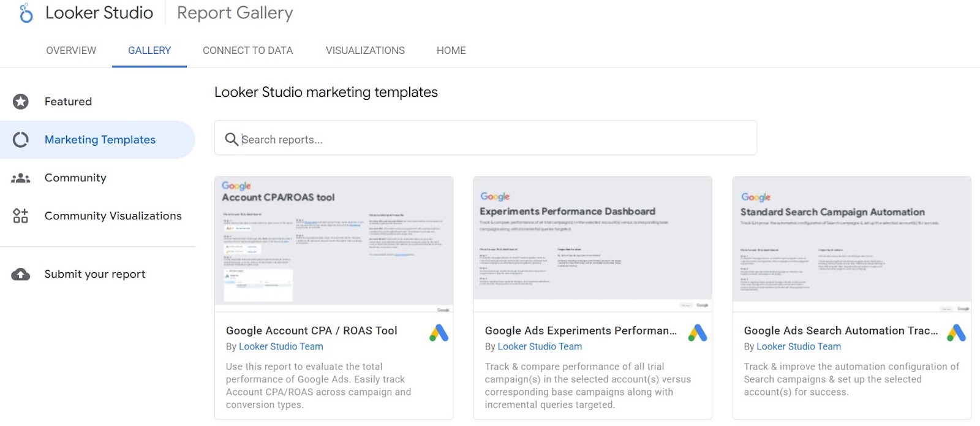Go to the Visualizations tab
This screenshot has height=426, width=980.
[365, 50]
